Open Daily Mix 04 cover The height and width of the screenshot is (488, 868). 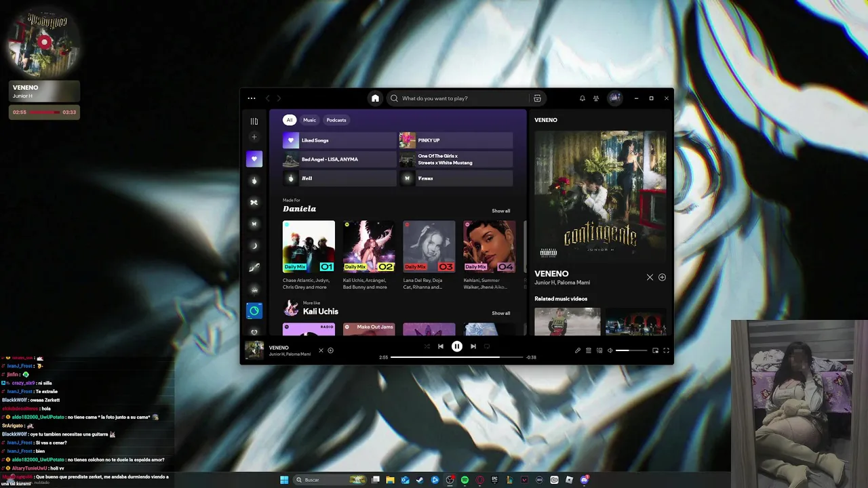(x=490, y=246)
